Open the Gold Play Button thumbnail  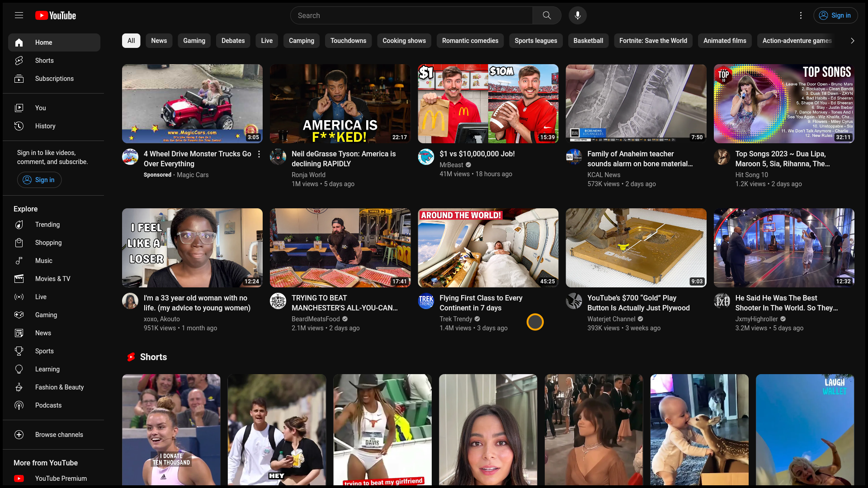(x=636, y=248)
